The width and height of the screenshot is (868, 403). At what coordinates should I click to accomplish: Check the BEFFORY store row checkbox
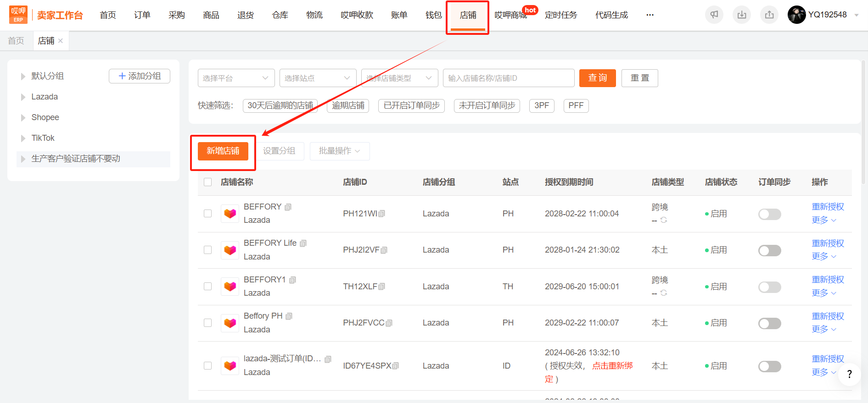[208, 214]
